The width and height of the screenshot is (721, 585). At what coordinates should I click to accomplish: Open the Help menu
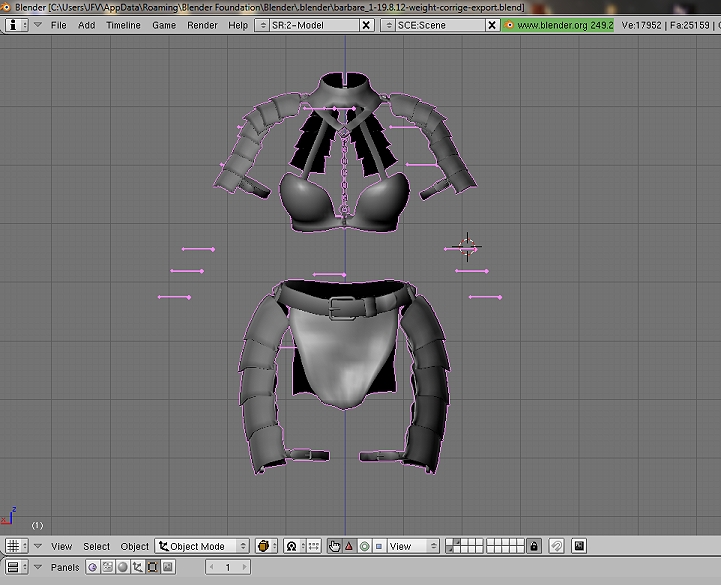coord(238,25)
